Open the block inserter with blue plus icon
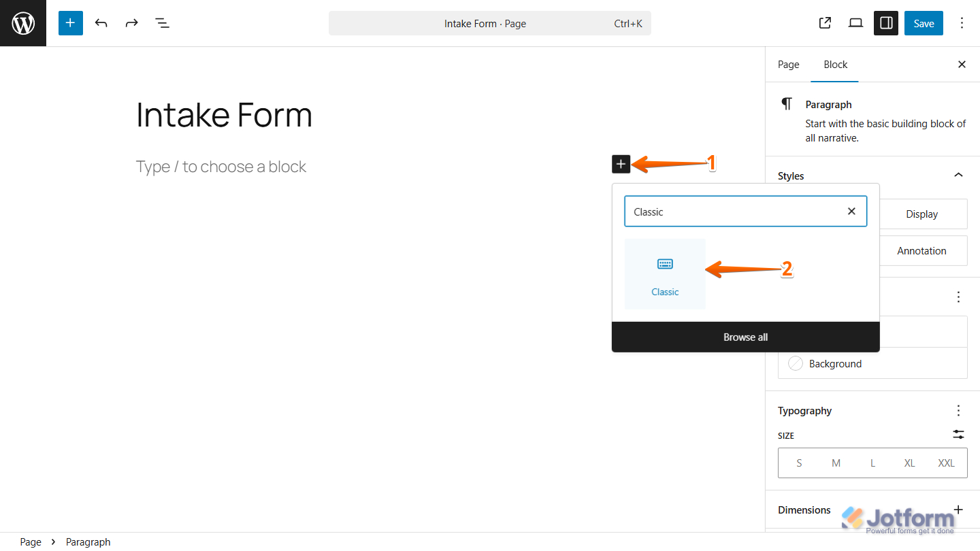 click(x=70, y=22)
